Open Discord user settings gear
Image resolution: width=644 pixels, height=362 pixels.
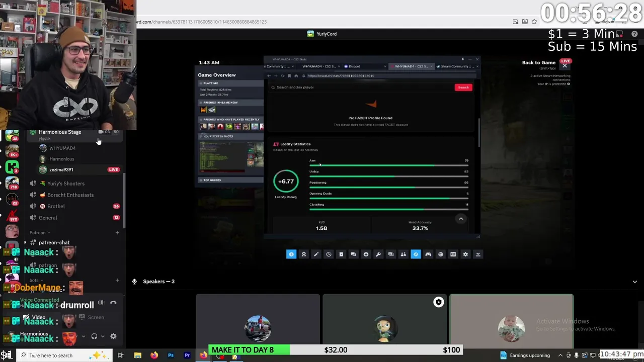[113, 336]
